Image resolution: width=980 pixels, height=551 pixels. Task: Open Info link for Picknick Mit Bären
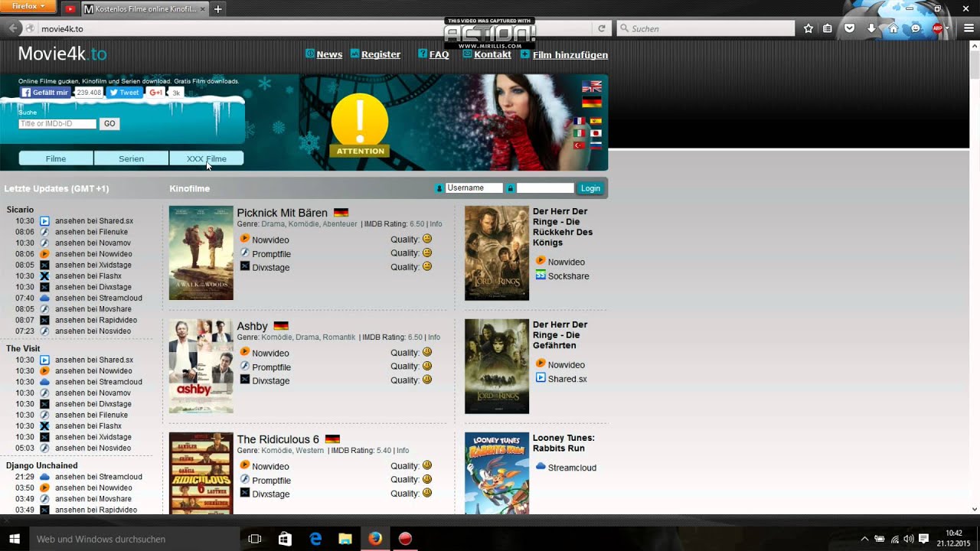click(x=436, y=224)
